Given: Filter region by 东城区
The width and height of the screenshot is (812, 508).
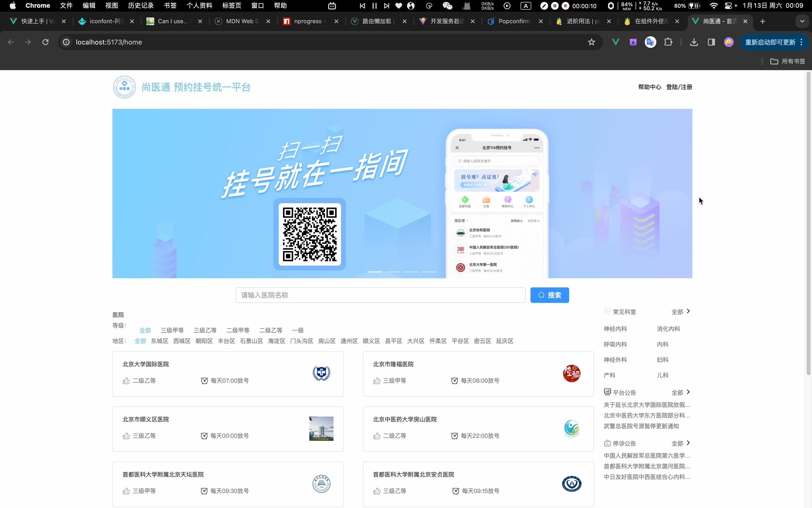Looking at the screenshot, I should coord(160,341).
